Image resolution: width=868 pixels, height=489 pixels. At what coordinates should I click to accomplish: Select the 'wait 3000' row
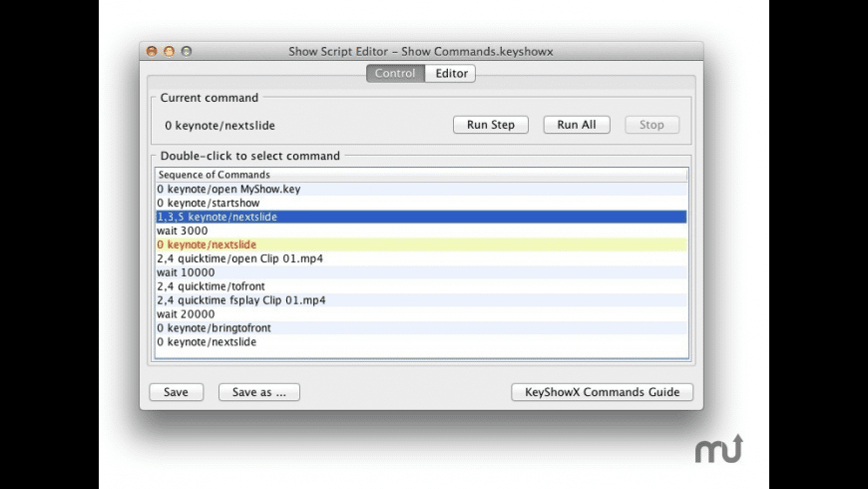pyautogui.click(x=421, y=231)
